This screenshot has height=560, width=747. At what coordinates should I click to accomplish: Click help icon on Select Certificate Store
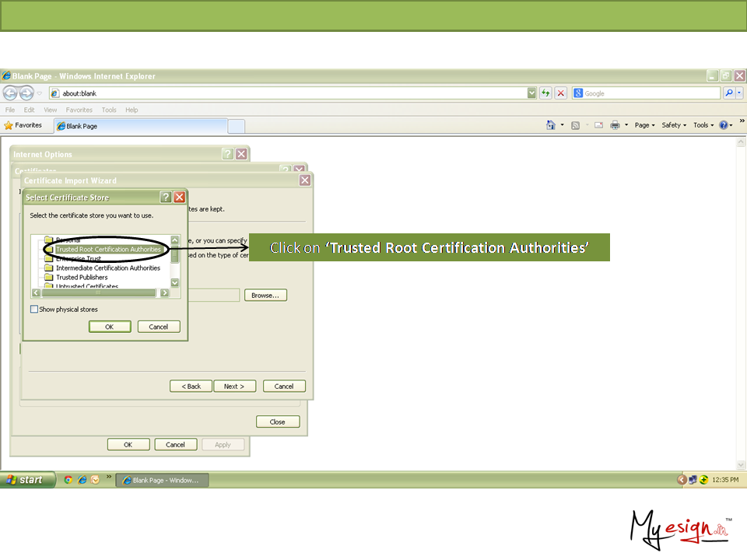pos(166,198)
